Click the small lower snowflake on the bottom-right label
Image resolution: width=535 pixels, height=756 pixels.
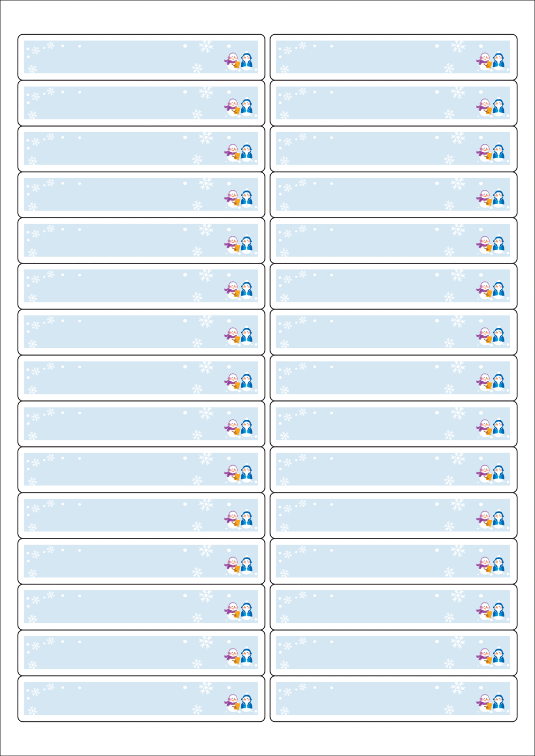449,709
